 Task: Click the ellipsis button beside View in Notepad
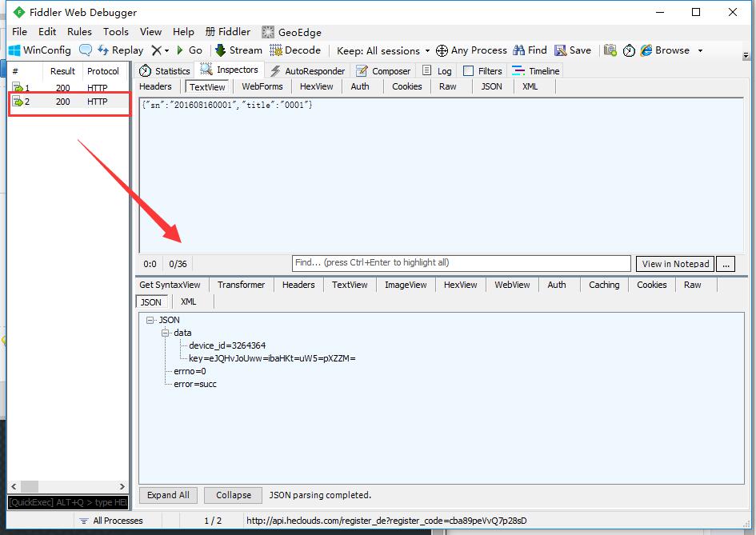tap(726, 264)
